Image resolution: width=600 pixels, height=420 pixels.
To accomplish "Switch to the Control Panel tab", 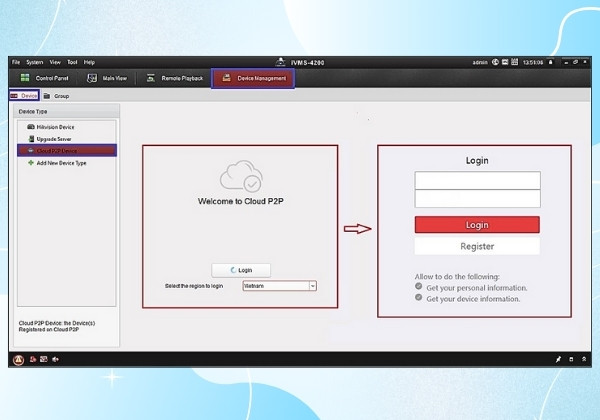I will click(44, 78).
